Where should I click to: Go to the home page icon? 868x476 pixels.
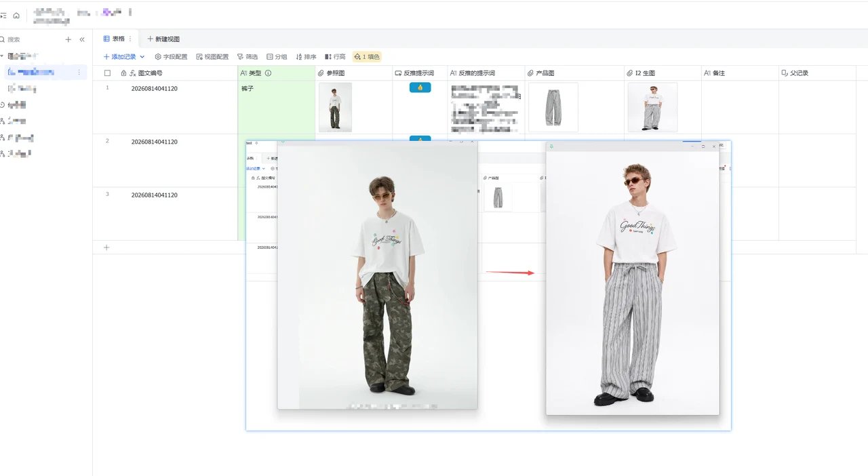click(16, 16)
